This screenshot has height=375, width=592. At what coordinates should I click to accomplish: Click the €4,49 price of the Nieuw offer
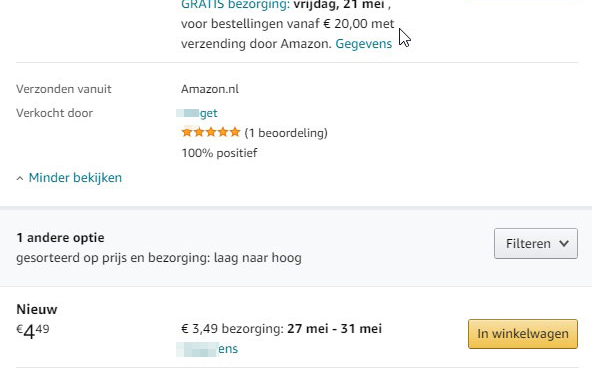pos(33,331)
